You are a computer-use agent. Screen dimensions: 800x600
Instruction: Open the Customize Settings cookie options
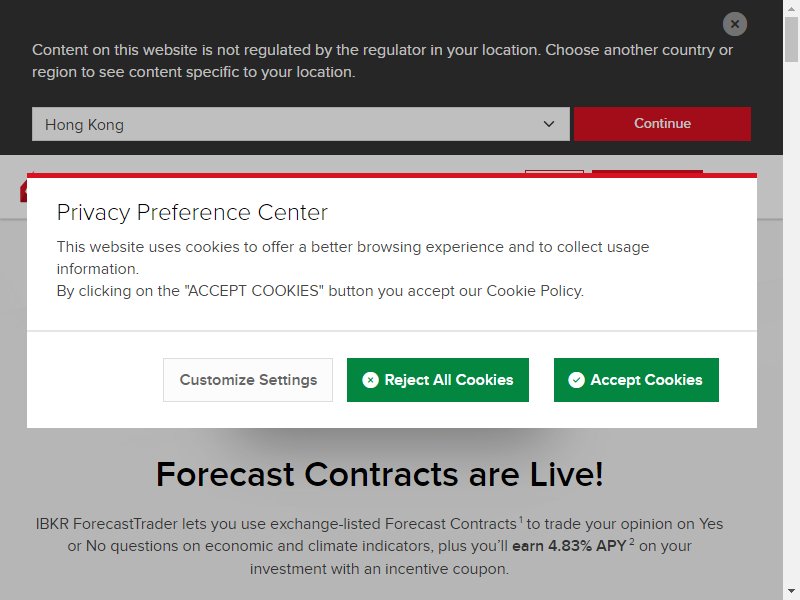[x=248, y=380]
